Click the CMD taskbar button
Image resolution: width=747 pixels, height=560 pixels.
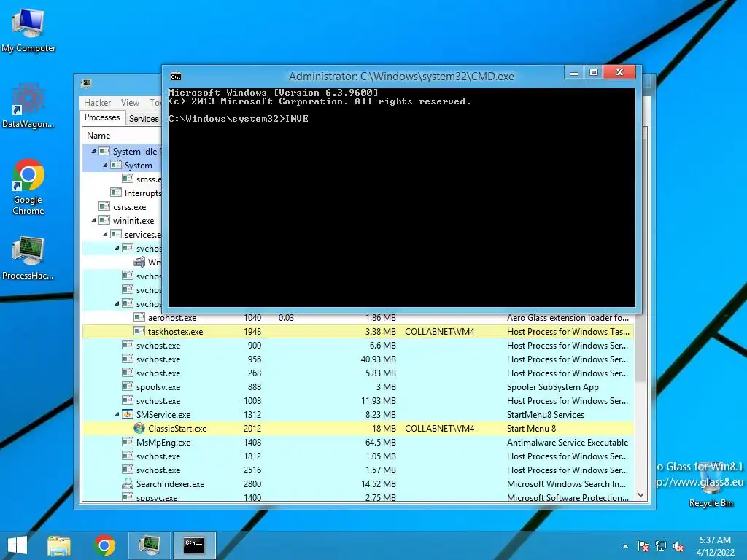click(x=194, y=545)
